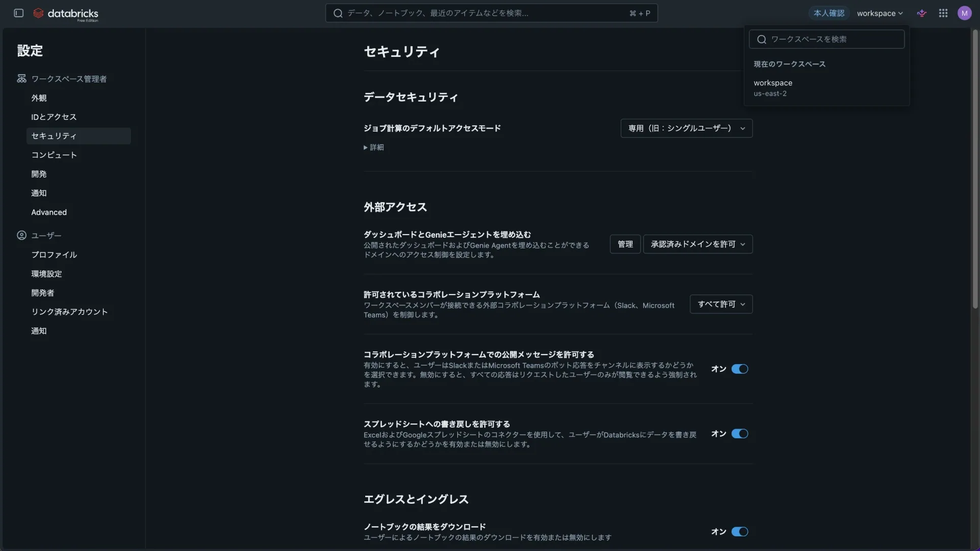The width and height of the screenshot is (980, 551).
Task: Toggle the sidebar panel icon
Action: [19, 13]
